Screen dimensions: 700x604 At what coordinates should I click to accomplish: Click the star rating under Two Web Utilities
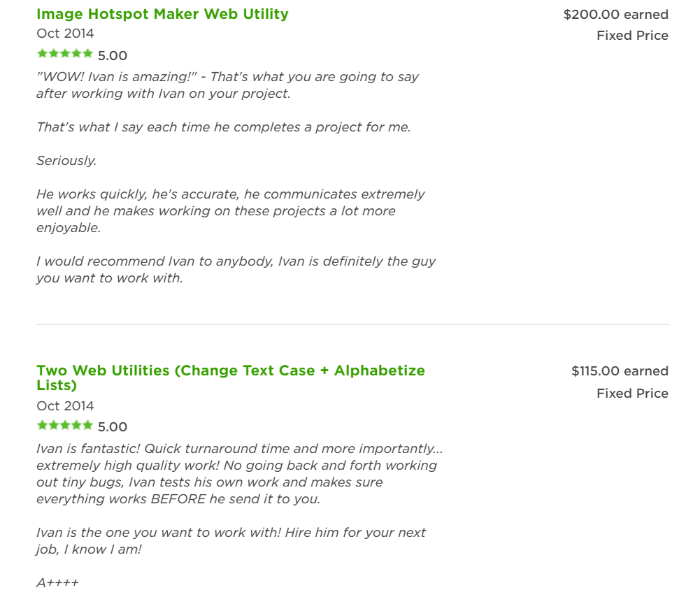point(65,426)
